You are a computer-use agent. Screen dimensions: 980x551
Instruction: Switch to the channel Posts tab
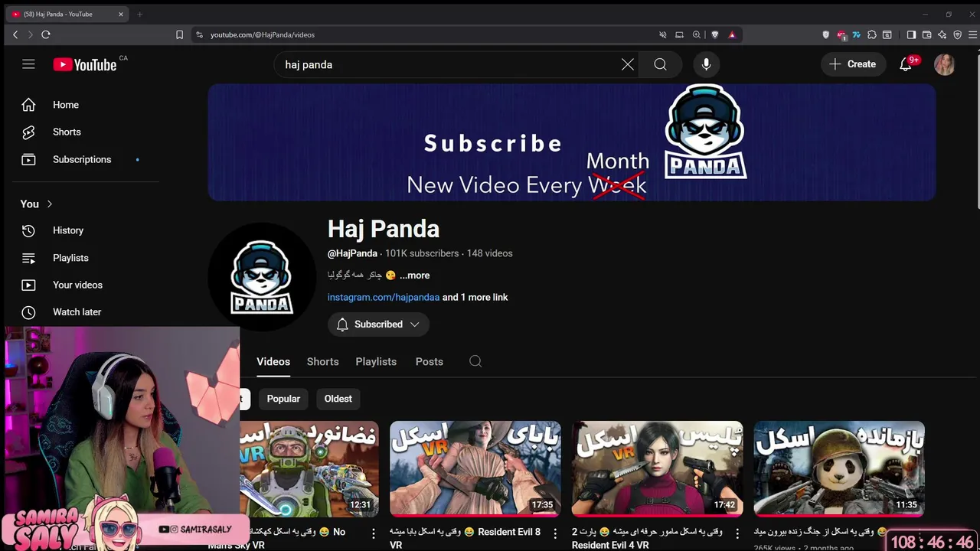430,361
